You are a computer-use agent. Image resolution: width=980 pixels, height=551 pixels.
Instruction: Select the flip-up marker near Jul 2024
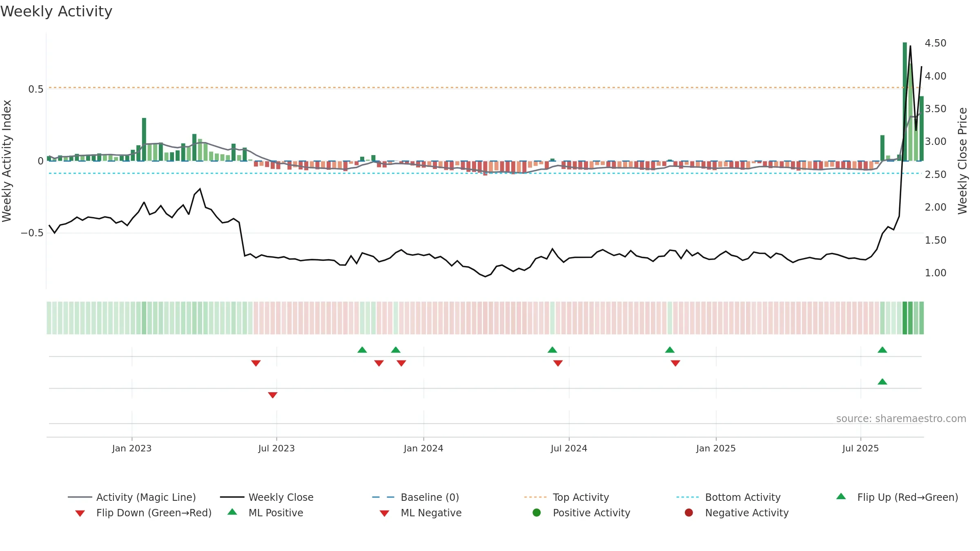[552, 350]
